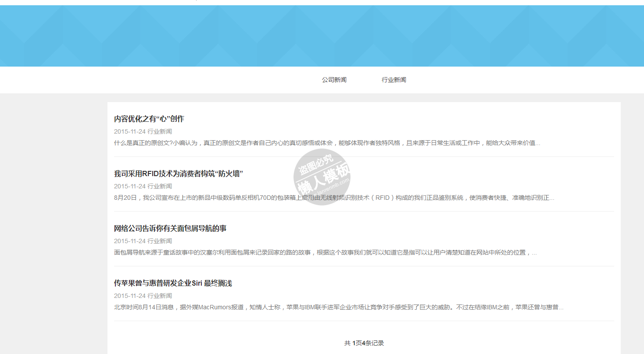Click the excerpt starting with 什么是真正的原创文
Viewport: 644px width, 354px height.
327,143
